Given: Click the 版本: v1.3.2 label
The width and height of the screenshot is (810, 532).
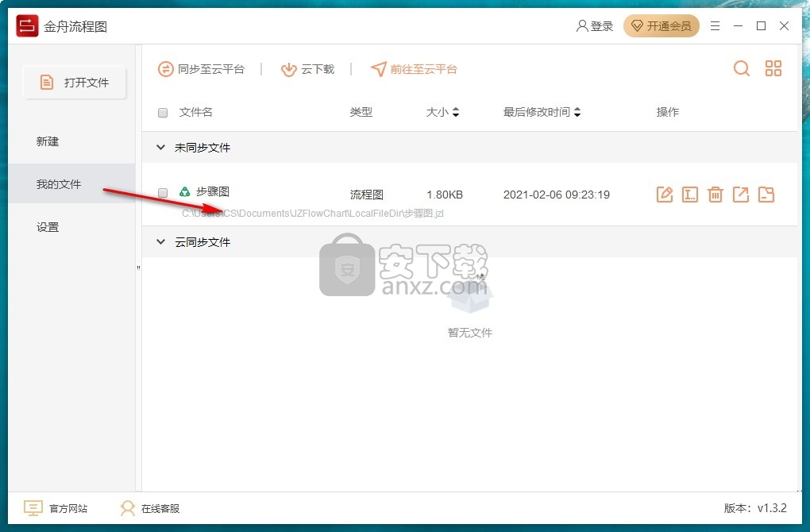Looking at the screenshot, I should click(x=755, y=508).
